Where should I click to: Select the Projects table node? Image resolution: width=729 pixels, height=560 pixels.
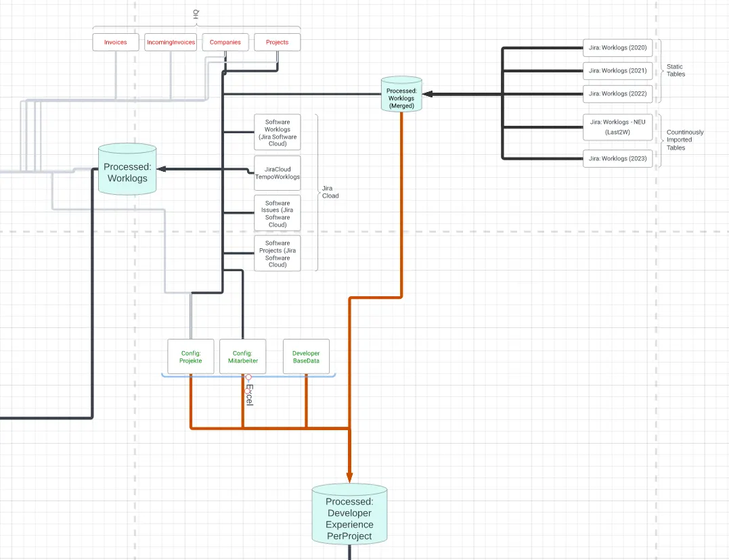(277, 43)
